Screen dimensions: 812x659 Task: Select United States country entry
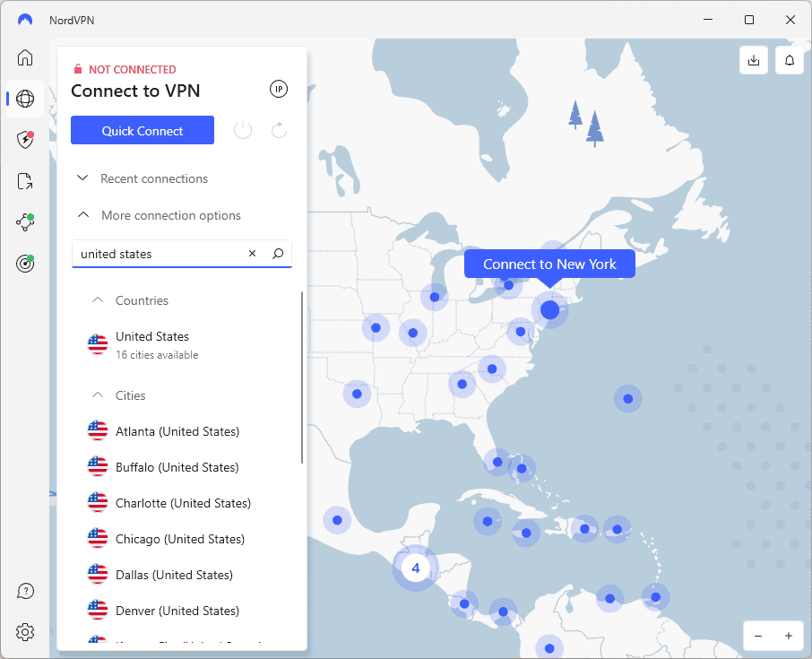[x=181, y=344]
